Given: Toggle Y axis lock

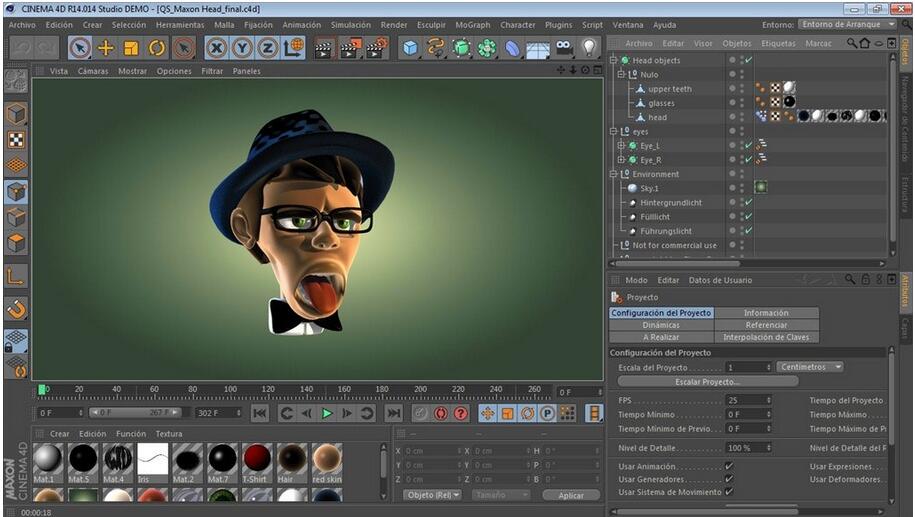Looking at the screenshot, I should click(x=242, y=48).
